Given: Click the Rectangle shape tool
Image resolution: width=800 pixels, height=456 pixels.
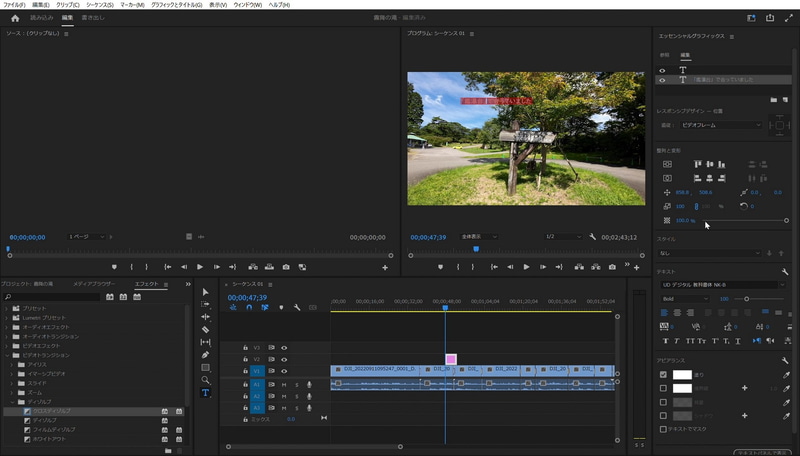Looking at the screenshot, I should (x=206, y=367).
